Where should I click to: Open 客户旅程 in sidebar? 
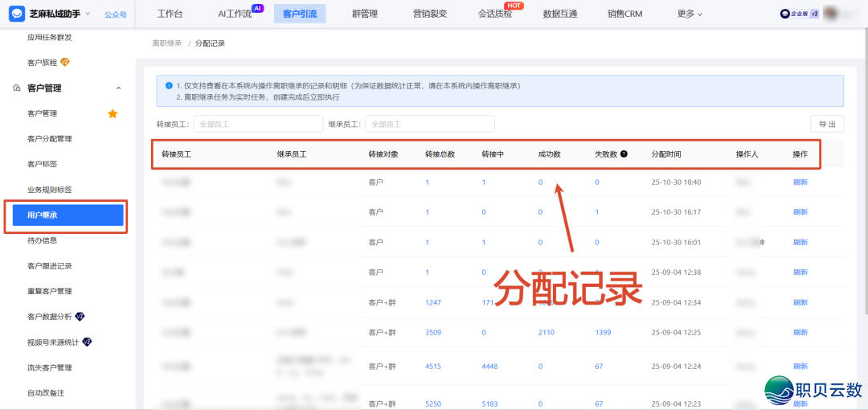pos(42,63)
